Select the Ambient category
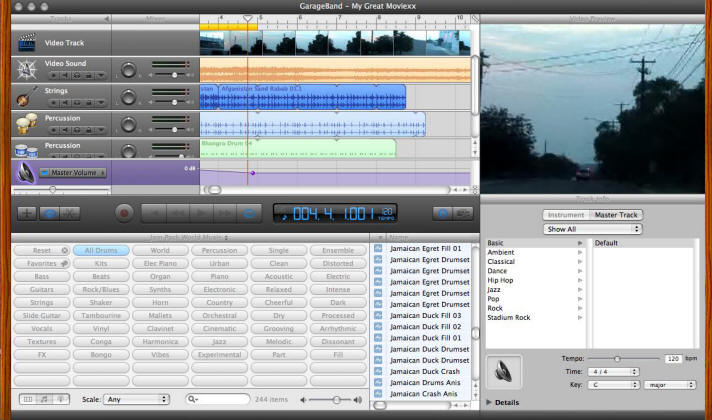712x420 pixels. tap(535, 252)
